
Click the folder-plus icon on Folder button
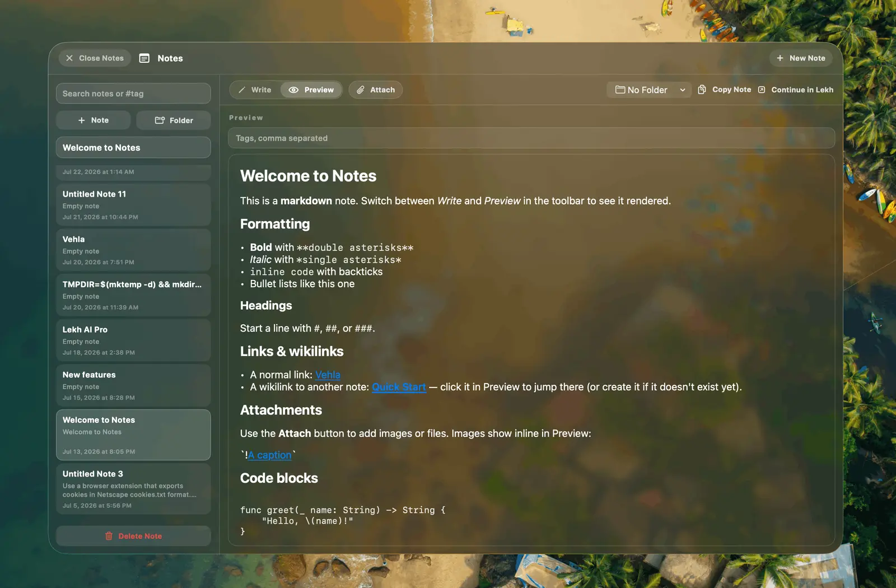(160, 120)
